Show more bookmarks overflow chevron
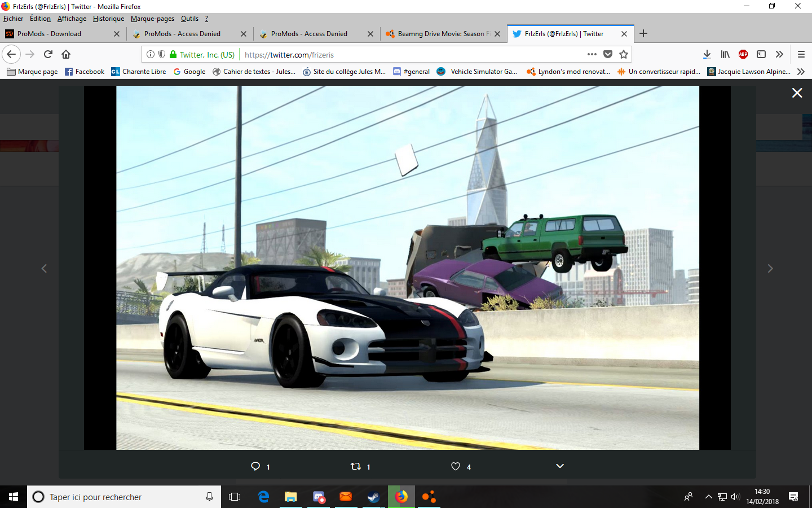The height and width of the screenshot is (508, 812). click(801, 72)
